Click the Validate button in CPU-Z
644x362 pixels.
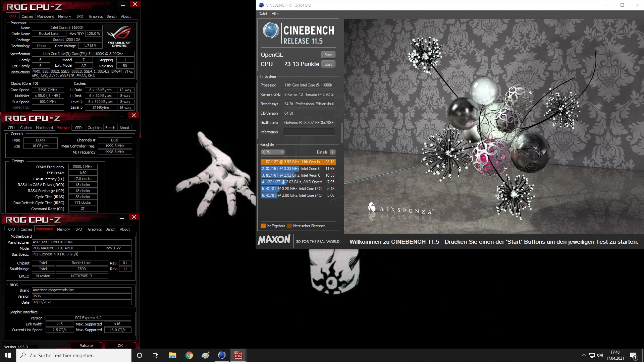86,346
